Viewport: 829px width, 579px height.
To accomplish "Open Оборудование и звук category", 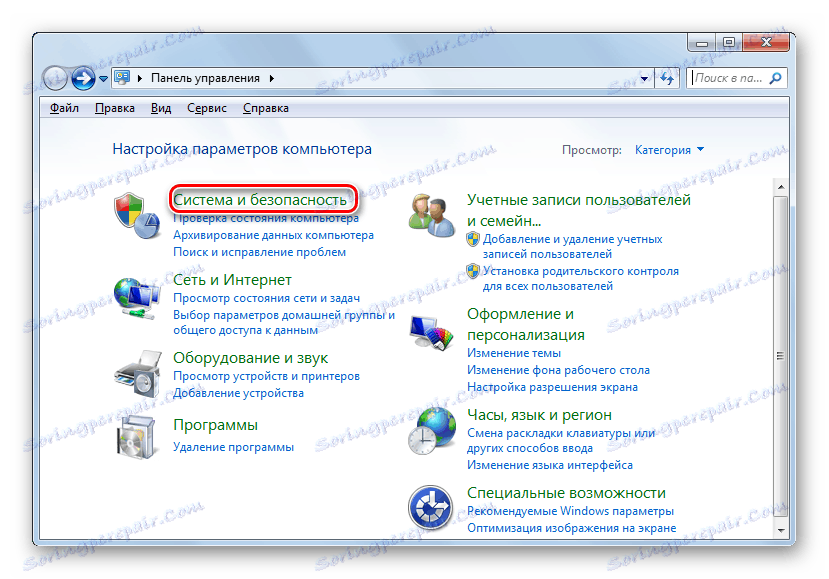I will click(x=251, y=358).
